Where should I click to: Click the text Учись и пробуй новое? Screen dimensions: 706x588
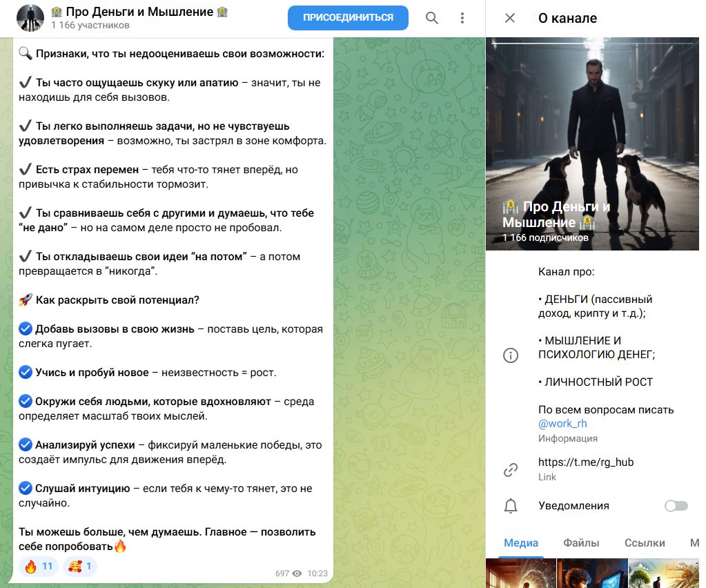pos(92,373)
